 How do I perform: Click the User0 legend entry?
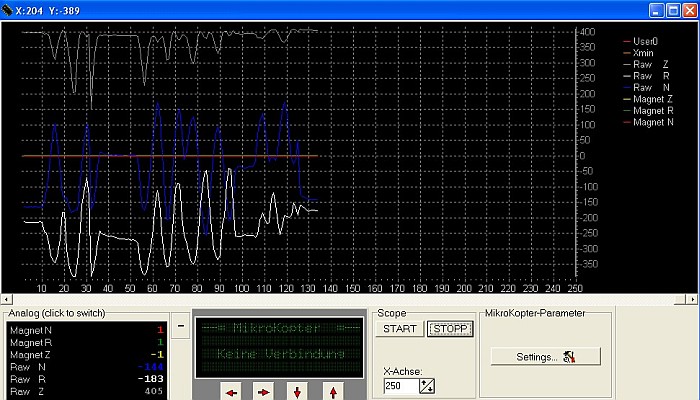(x=646, y=40)
